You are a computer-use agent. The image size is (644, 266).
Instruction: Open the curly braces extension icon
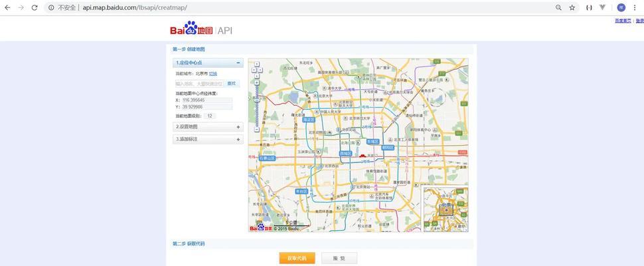pos(589,7)
